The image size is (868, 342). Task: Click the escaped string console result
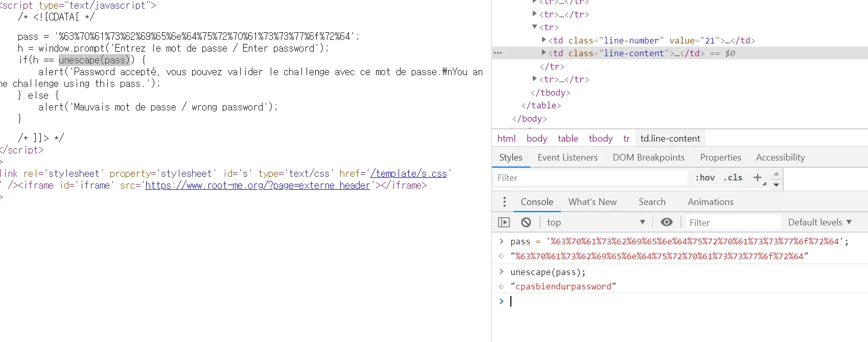(x=659, y=256)
